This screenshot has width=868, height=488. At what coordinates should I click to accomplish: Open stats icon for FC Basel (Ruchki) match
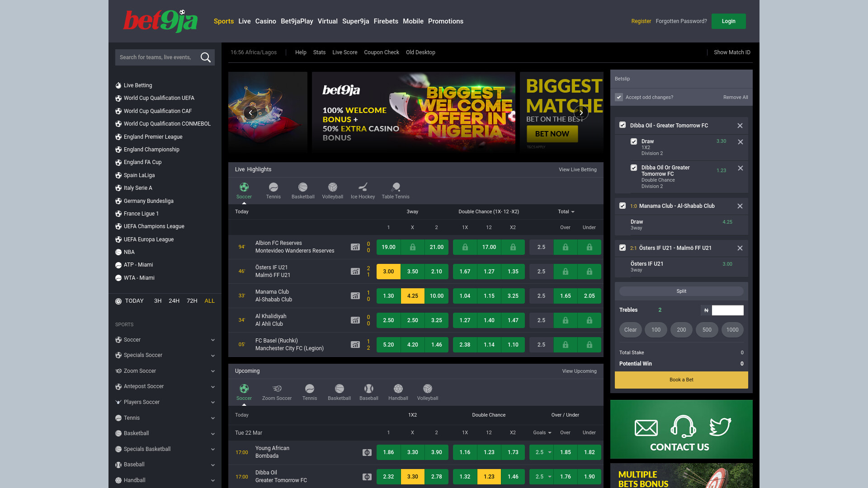point(355,345)
